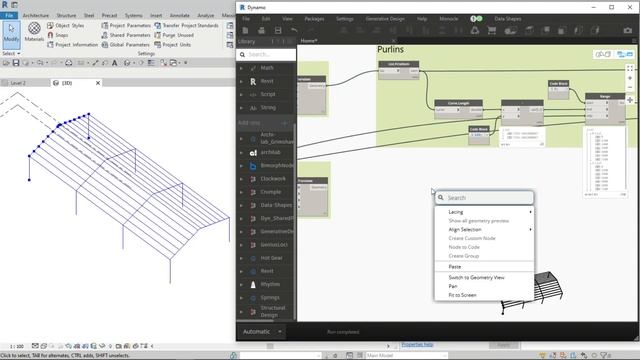The image size is (640, 360).
Task: Open Object Styles settings
Action: 65,25
